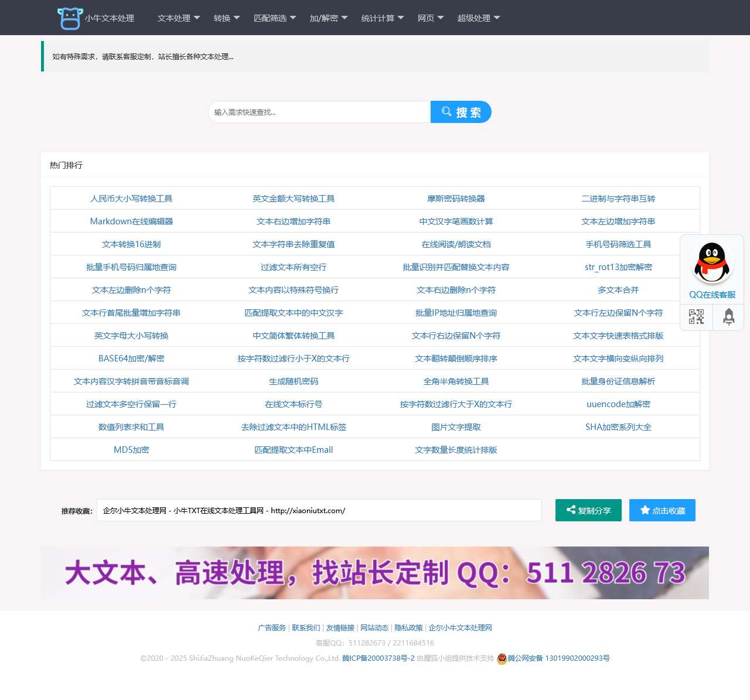This screenshot has width=750, height=700.
Task: Click the blue cow logo in navbar
Action: [69, 18]
